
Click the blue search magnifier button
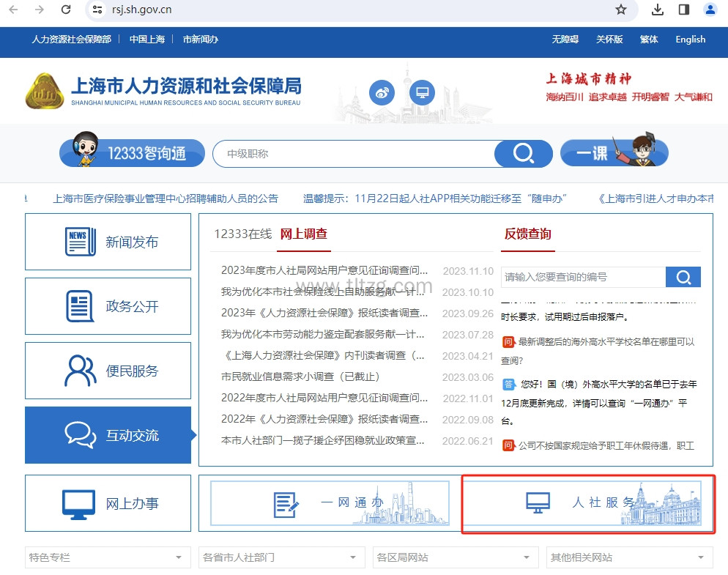coord(523,154)
